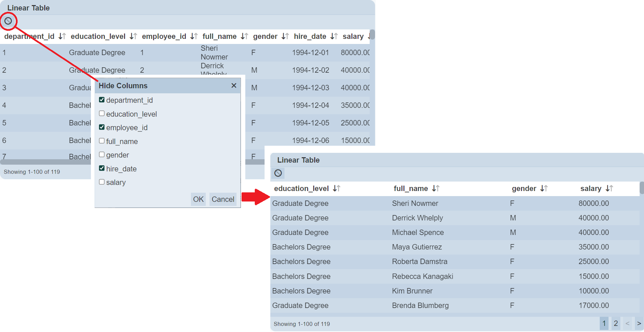Viewport: 644px width, 332px height.
Task: Sort the left table by employee_id
Action: 194,36
